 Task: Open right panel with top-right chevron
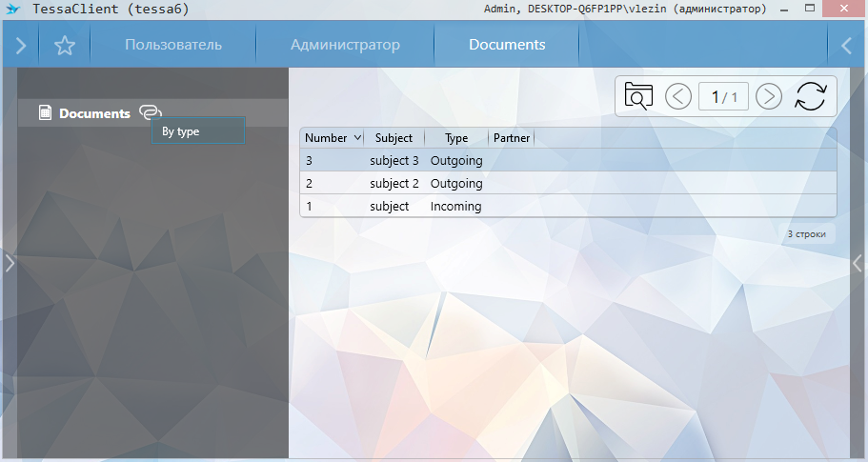846,46
